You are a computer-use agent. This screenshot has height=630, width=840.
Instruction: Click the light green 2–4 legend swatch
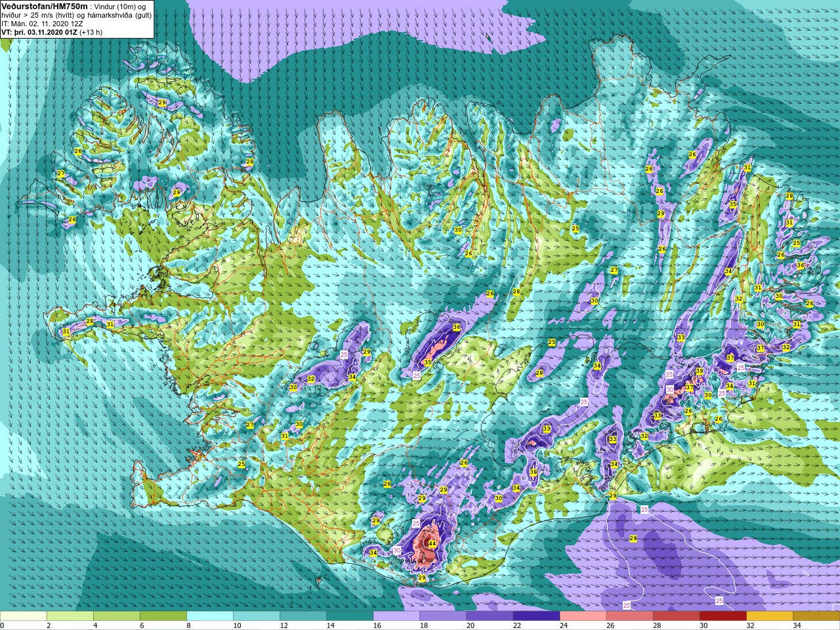(70, 616)
